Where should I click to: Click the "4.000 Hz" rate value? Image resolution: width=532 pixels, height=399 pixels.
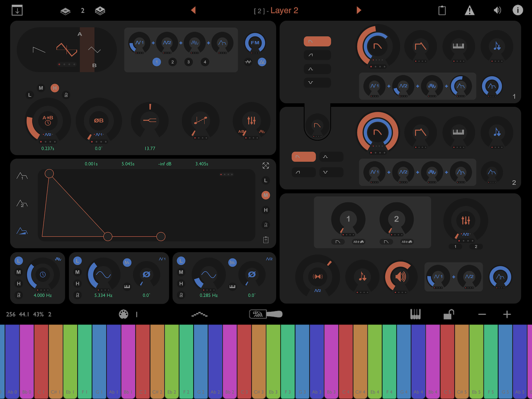pyautogui.click(x=43, y=295)
